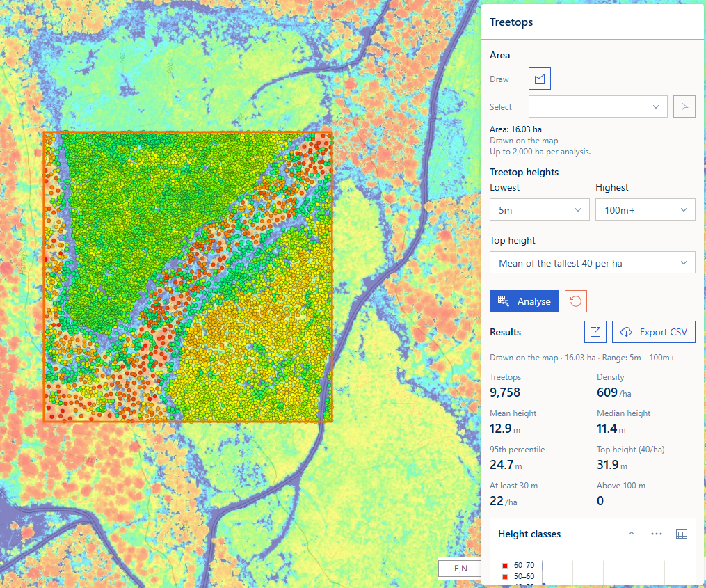
Task: Click the Draw polygon area icon
Action: pos(539,79)
